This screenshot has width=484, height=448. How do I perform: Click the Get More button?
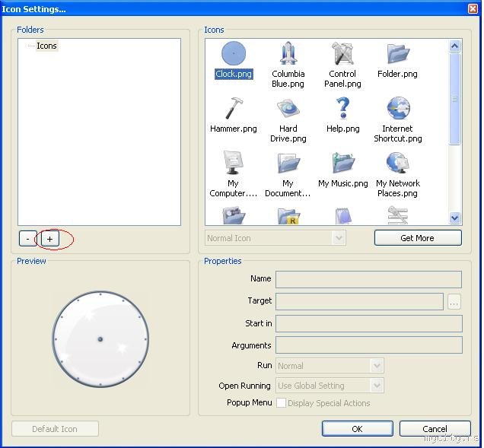tap(418, 238)
